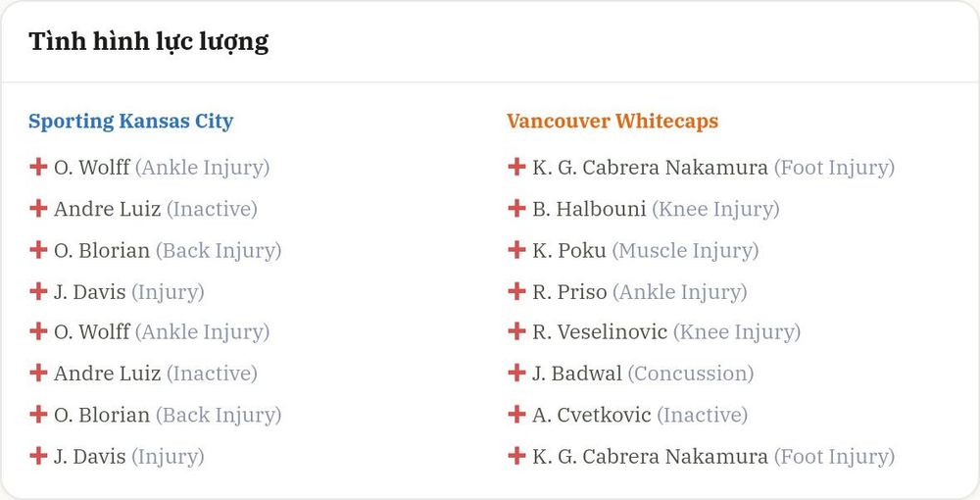Open the Vancouver Whitecaps team heading
Screen dimensions: 980x500
point(612,122)
